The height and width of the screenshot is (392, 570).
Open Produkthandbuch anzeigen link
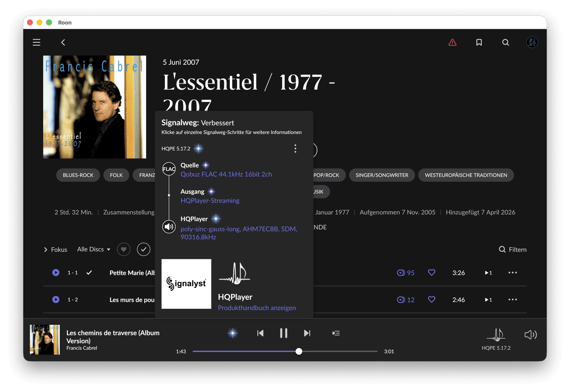[x=257, y=308]
